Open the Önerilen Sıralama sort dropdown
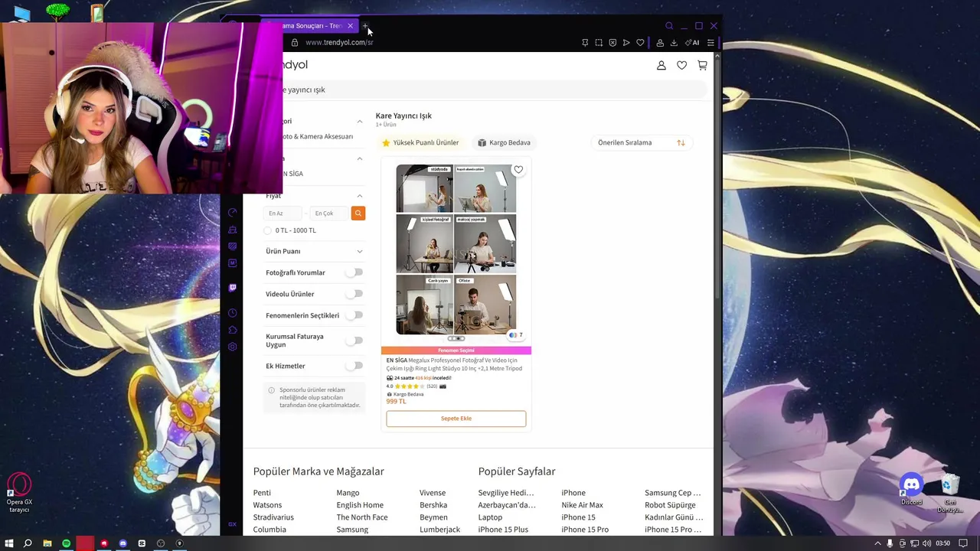The width and height of the screenshot is (980, 551). [642, 142]
